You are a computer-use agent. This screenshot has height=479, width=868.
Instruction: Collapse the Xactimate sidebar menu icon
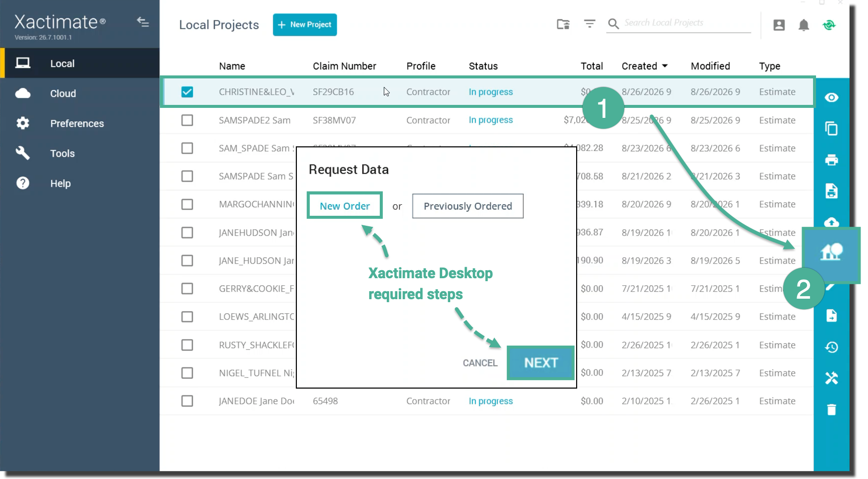pos(143,22)
